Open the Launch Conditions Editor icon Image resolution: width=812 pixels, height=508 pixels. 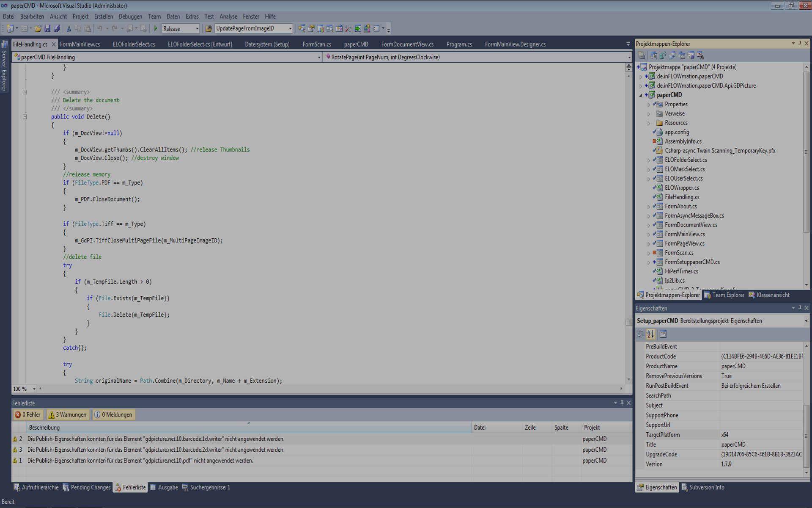tap(700, 55)
